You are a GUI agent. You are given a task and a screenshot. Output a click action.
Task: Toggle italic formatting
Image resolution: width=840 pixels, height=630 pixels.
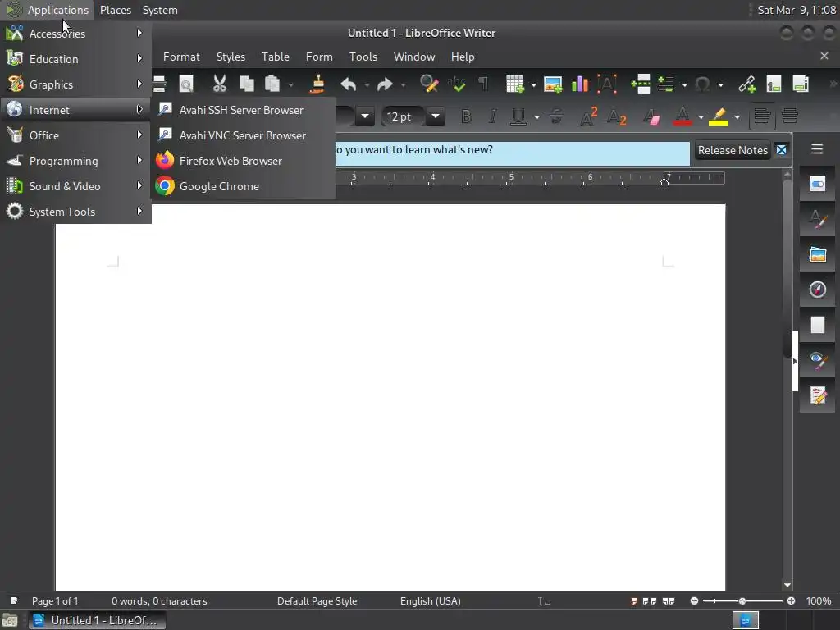tap(492, 116)
